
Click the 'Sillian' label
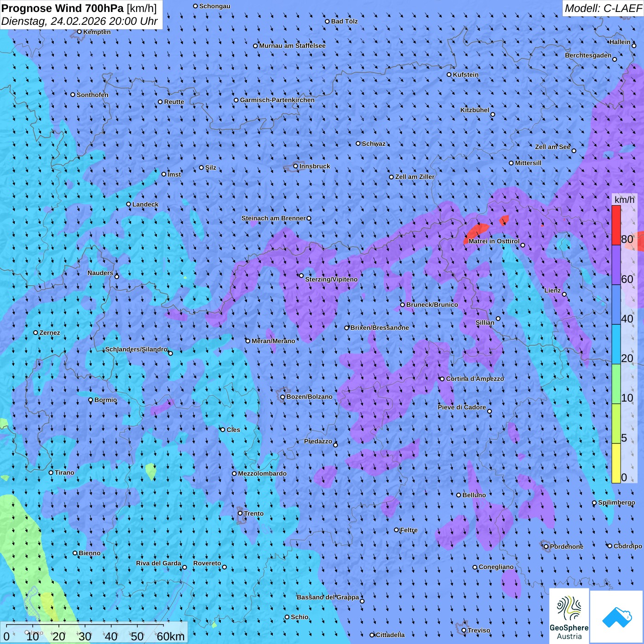(485, 322)
